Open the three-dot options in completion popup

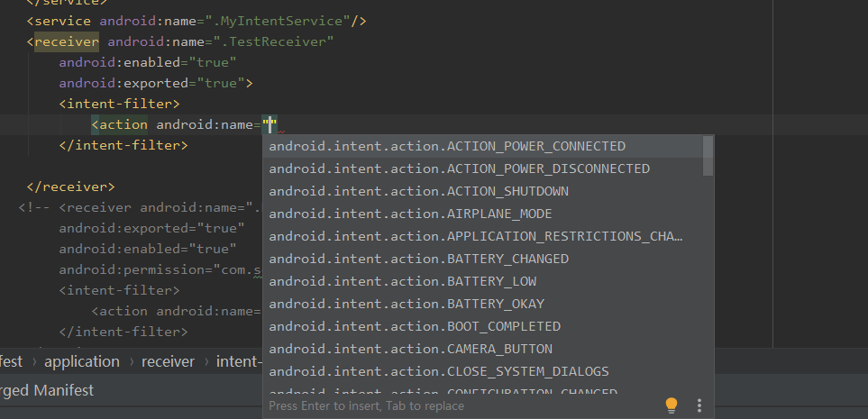point(699,405)
